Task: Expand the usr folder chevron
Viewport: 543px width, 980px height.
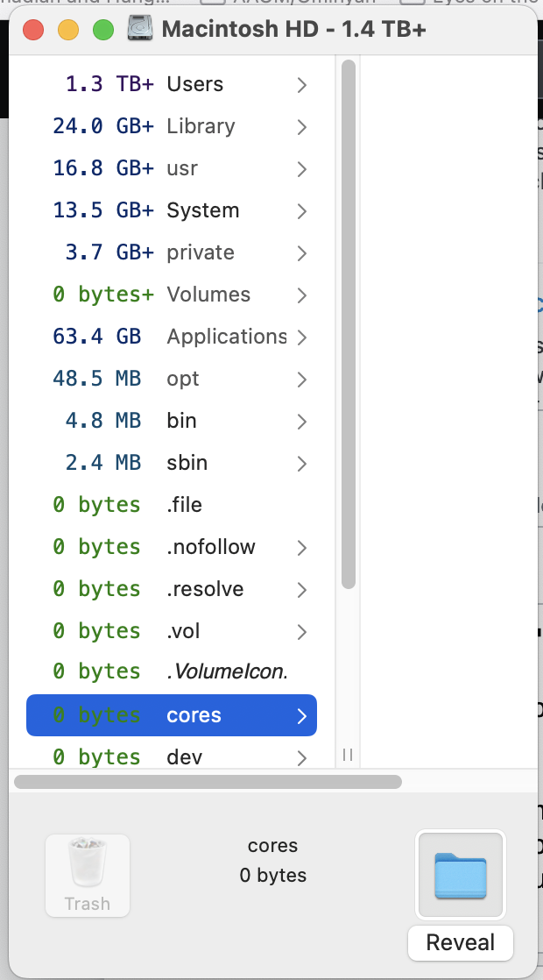Action: point(302,169)
